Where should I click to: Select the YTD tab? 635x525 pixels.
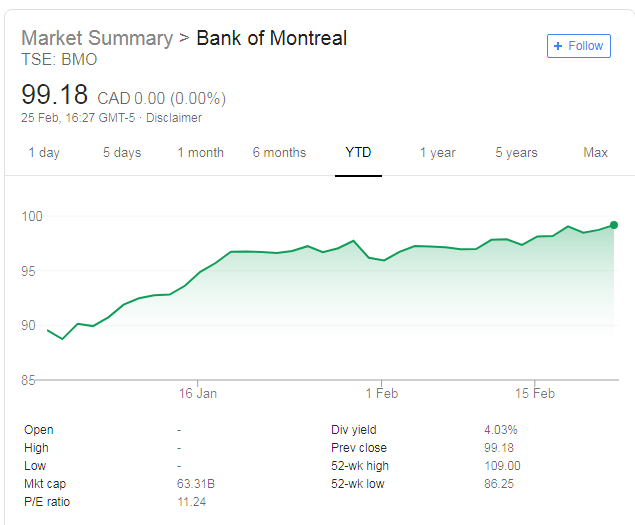pos(358,153)
